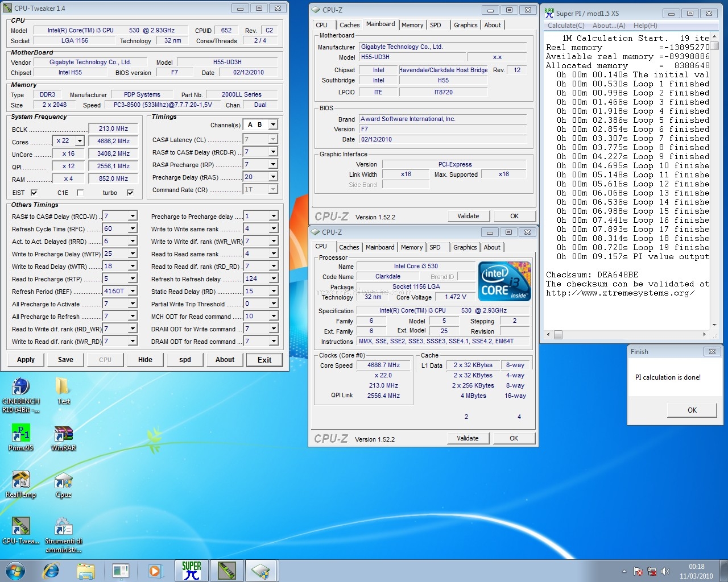Expand the RAS# to CAS# Delay (tRCD-R) dropdown
This screenshot has height=582, width=728.
pos(273,152)
